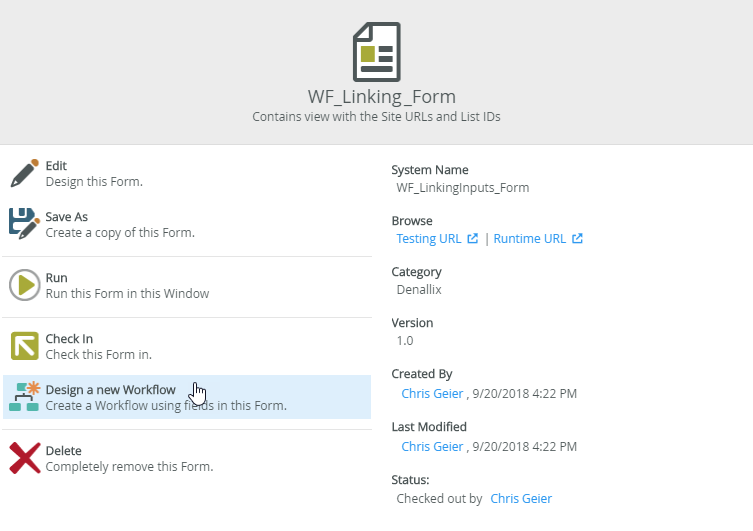Click the Edit pencil icon
This screenshot has width=753, height=531.
click(x=24, y=173)
